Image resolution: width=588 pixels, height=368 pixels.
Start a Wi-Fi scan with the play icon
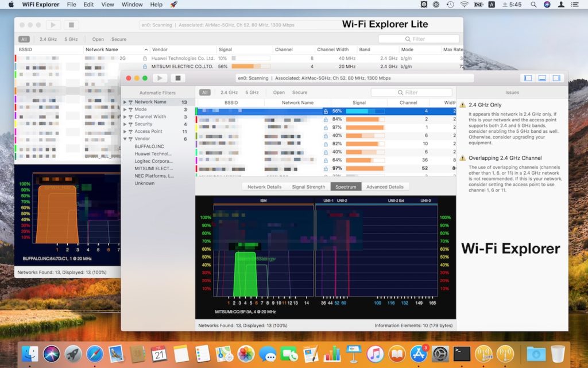160,78
